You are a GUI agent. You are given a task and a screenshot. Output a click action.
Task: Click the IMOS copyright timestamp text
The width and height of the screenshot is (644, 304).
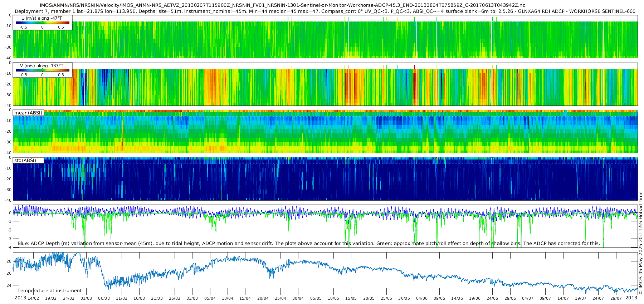click(x=640, y=242)
